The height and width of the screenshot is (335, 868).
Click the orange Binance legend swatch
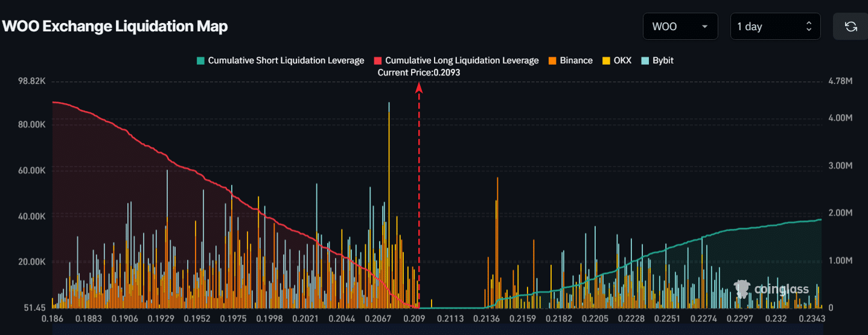(x=552, y=60)
